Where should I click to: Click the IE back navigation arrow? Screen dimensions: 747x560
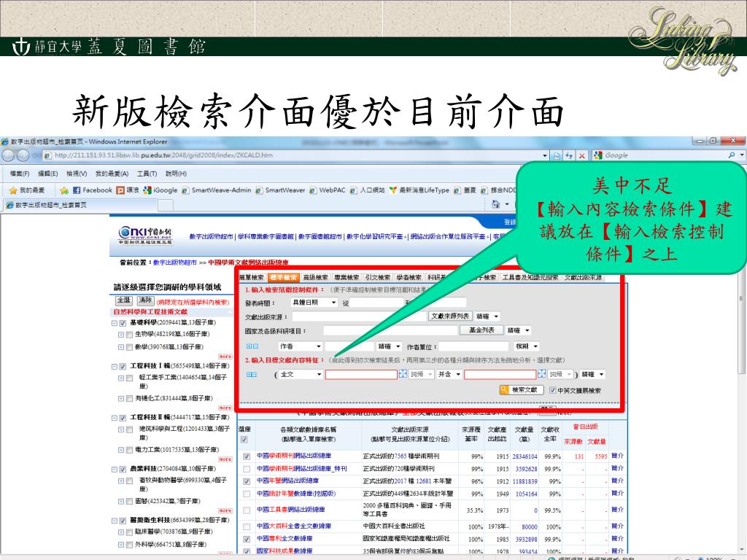tap(8, 156)
